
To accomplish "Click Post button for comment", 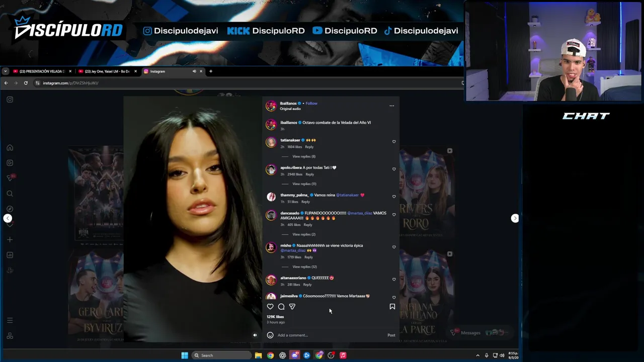I will [x=391, y=335].
